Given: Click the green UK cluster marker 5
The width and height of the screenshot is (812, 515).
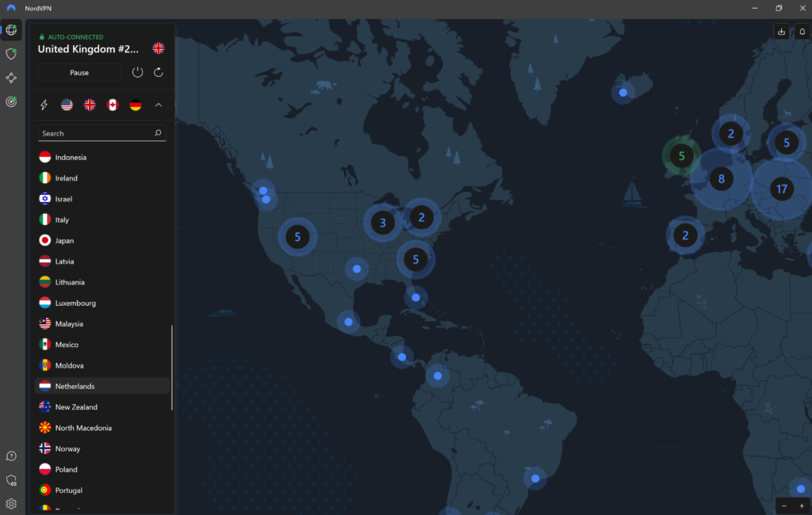Looking at the screenshot, I should pos(681,155).
